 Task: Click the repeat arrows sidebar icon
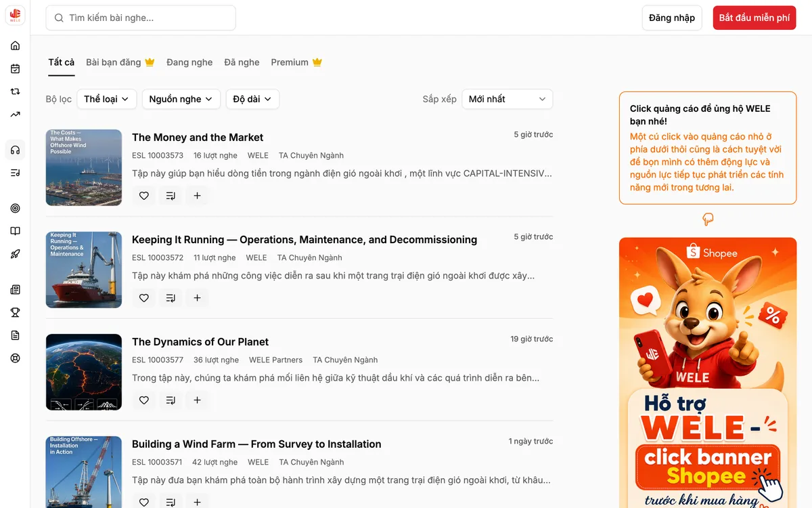click(15, 91)
